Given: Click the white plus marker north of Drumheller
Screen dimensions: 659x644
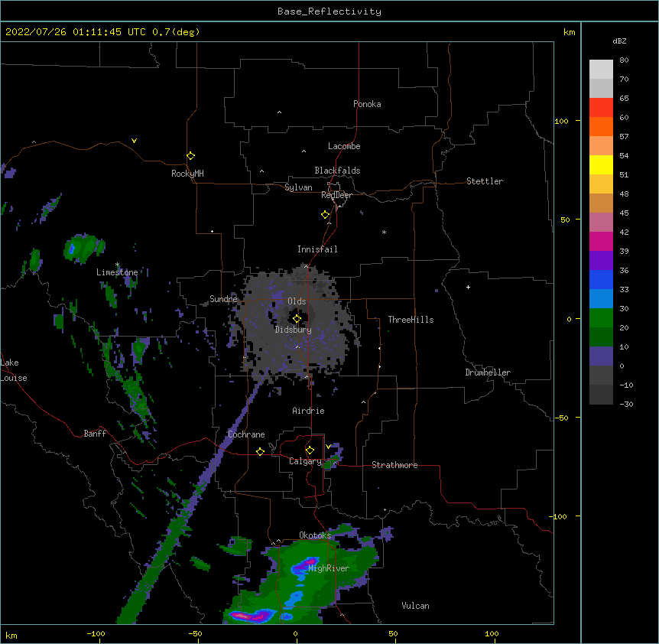Looking at the screenshot, I should (x=468, y=287).
